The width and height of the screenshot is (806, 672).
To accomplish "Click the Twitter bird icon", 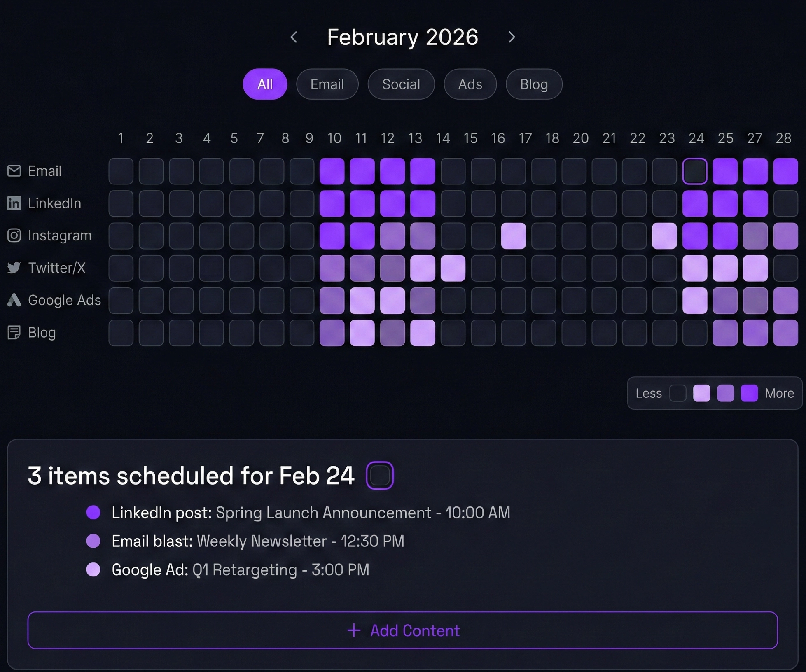I will [x=14, y=268].
